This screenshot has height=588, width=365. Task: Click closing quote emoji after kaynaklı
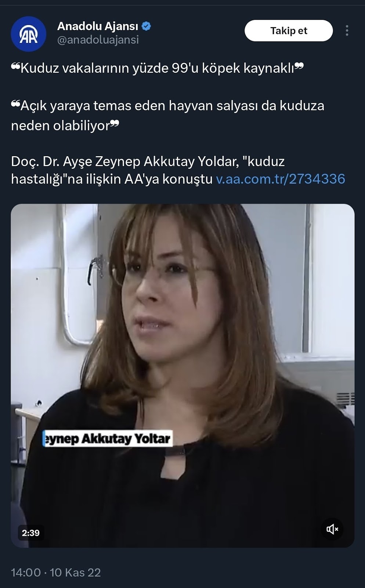[x=299, y=67]
